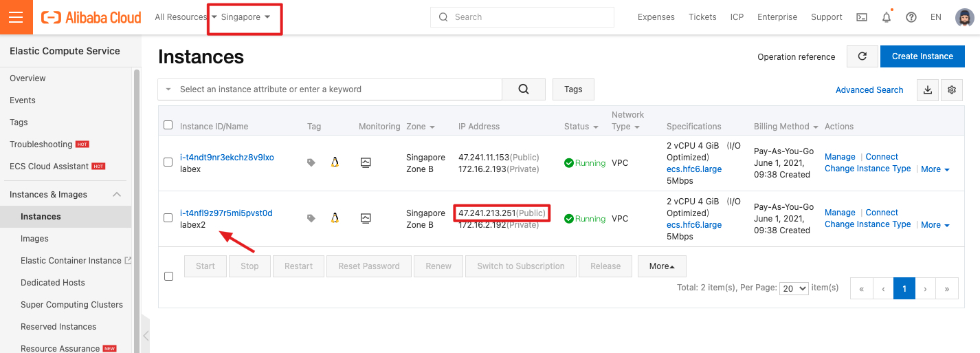The height and width of the screenshot is (353, 980).
Task: Open the notifications bell
Action: click(x=887, y=17)
